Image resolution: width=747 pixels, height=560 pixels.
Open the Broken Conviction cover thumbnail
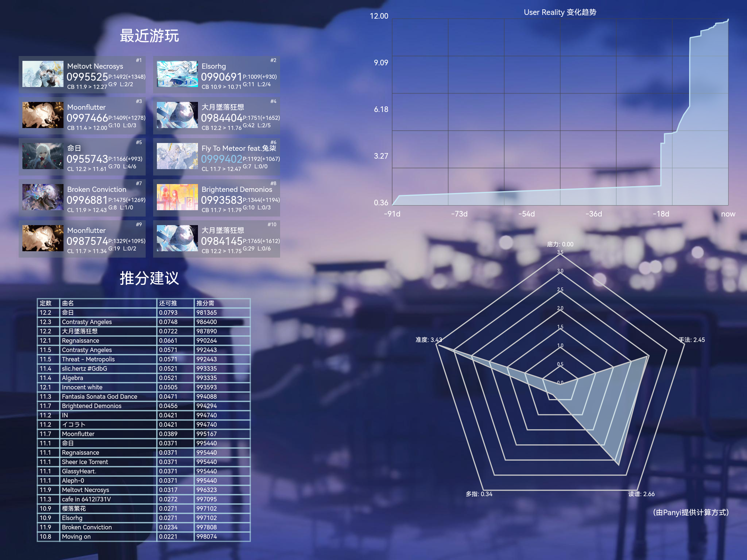[x=43, y=197]
